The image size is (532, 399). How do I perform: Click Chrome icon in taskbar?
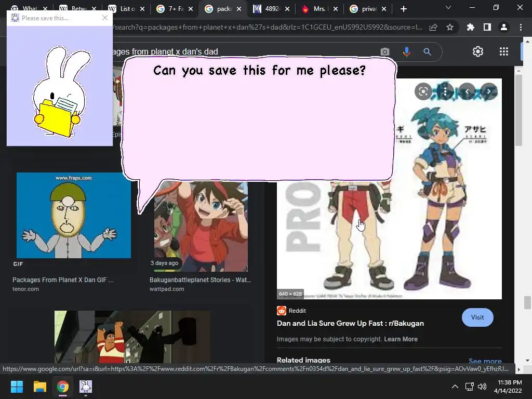[x=62, y=387]
